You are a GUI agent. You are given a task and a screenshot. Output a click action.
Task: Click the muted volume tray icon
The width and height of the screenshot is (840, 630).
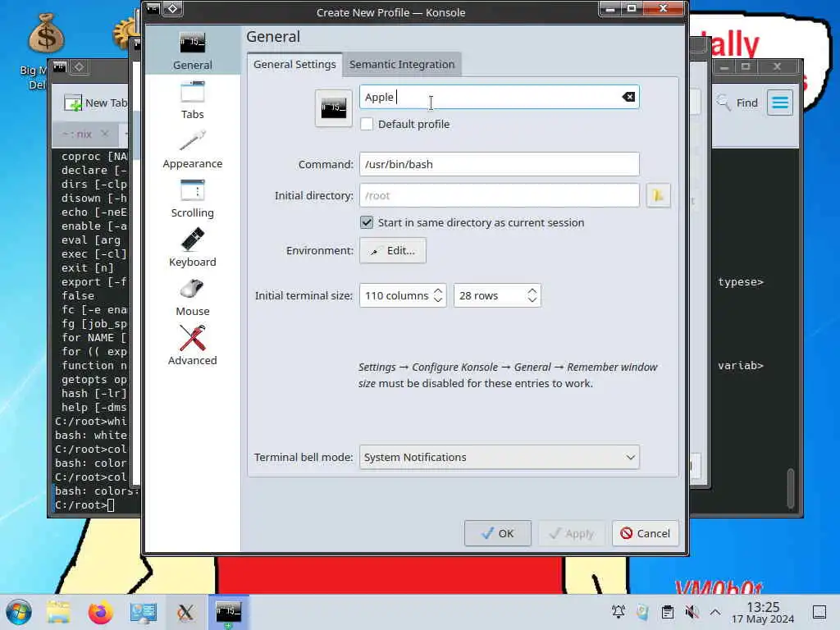tap(692, 611)
